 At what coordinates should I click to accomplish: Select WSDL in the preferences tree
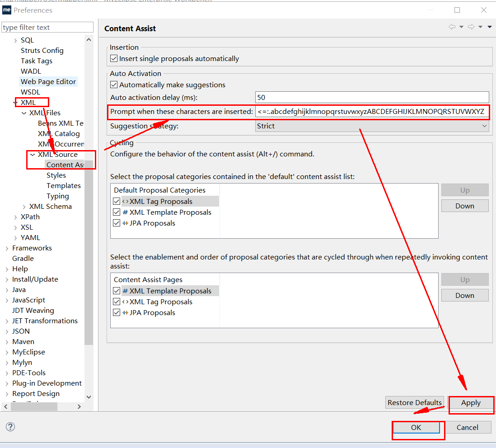click(30, 92)
